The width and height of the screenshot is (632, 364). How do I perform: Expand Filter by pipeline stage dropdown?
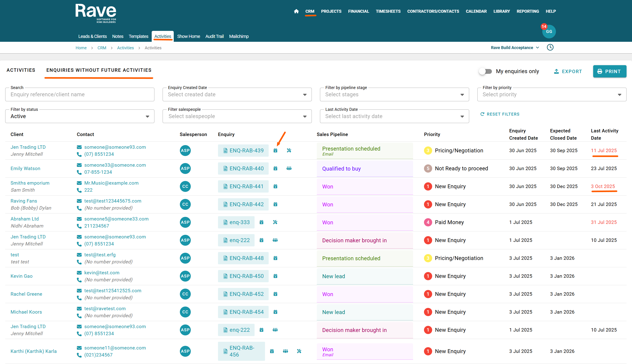click(394, 94)
